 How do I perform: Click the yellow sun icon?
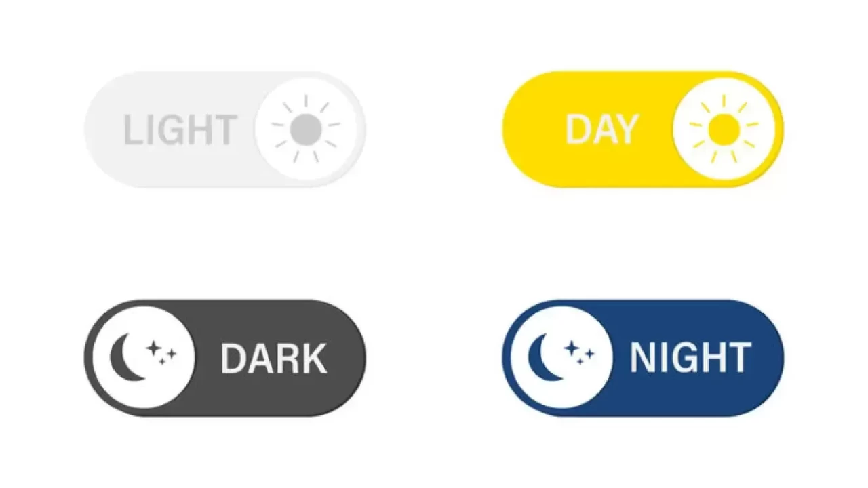(x=724, y=129)
